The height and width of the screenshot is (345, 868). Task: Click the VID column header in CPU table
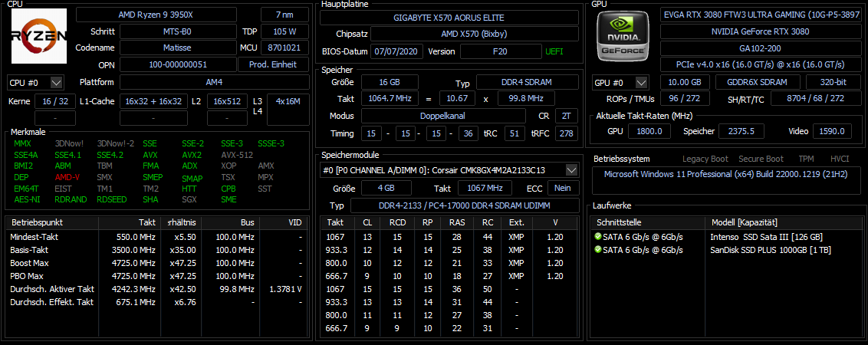(282, 222)
